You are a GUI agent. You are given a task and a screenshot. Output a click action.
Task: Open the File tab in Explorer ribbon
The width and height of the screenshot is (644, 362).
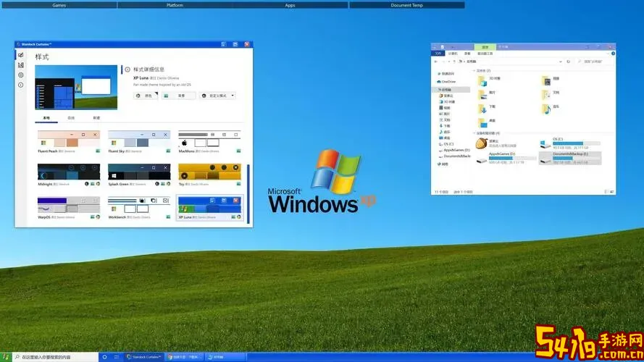pyautogui.click(x=438, y=54)
